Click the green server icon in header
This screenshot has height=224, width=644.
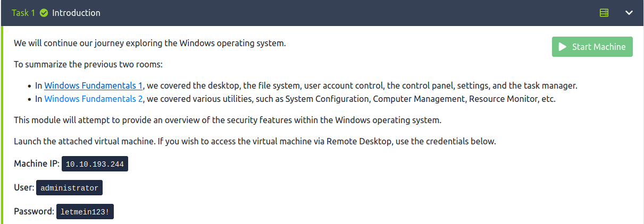[x=604, y=13]
